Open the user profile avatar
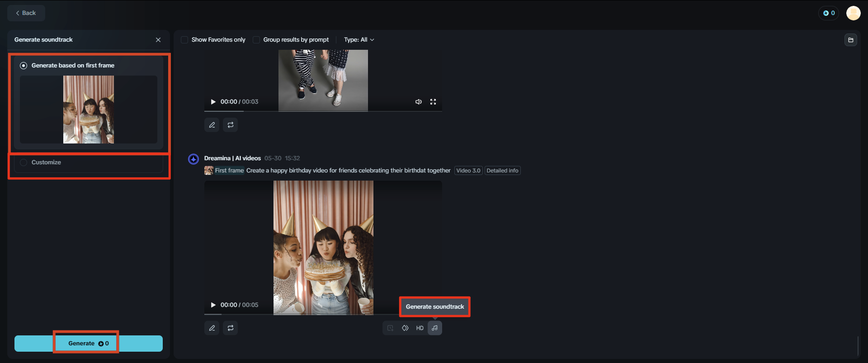This screenshot has height=363, width=868. (x=853, y=13)
